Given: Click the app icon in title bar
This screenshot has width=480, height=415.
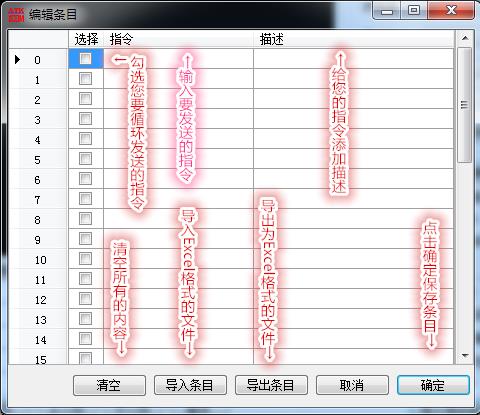Looking at the screenshot, I should tap(16, 15).
